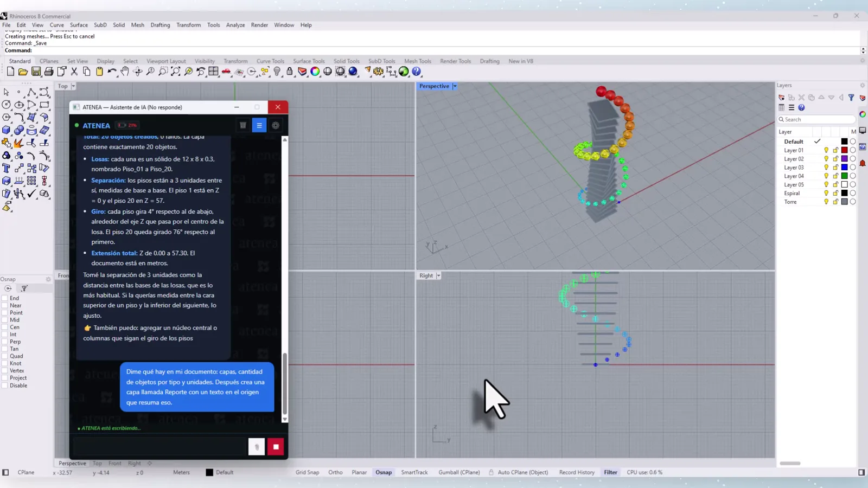868x488 pixels.
Task: Open Options via the gear icon in toolbar
Action: click(378, 72)
